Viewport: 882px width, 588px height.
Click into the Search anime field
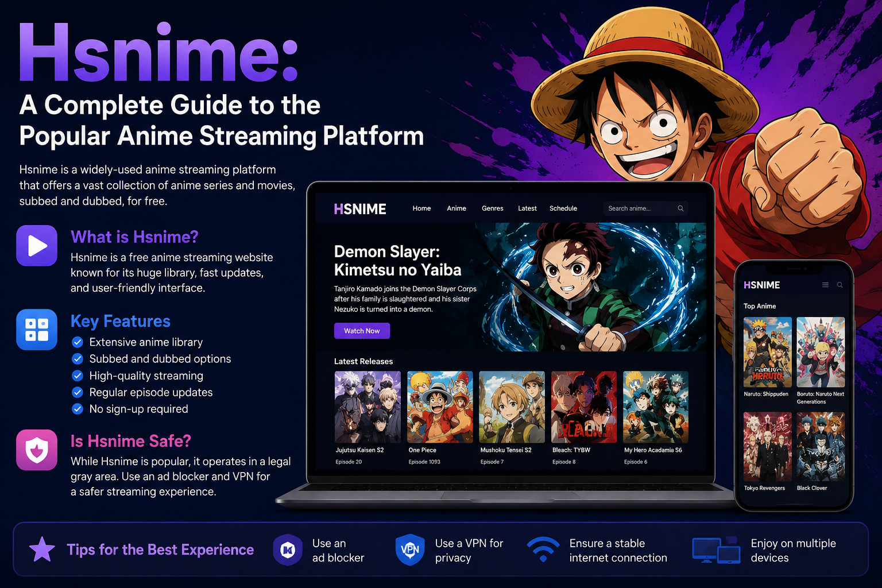645,208
